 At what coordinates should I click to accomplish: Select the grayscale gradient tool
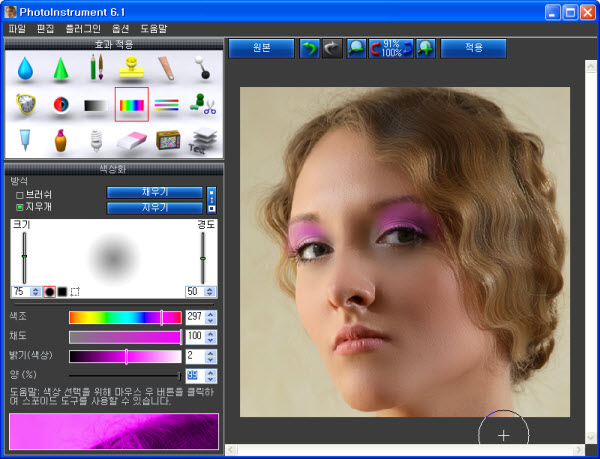96,105
